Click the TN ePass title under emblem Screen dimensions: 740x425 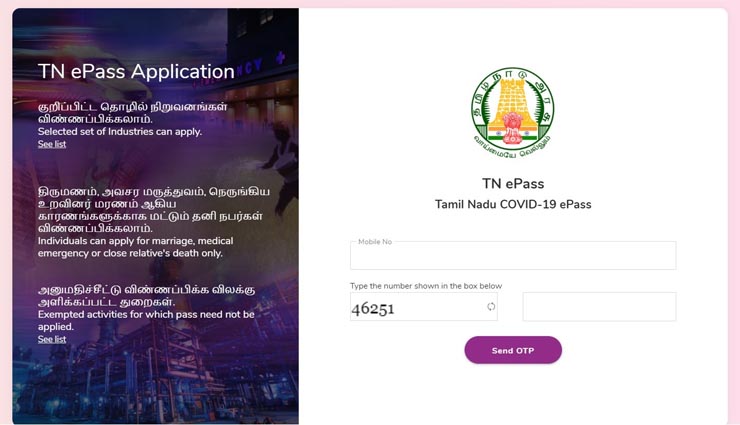[x=513, y=183]
